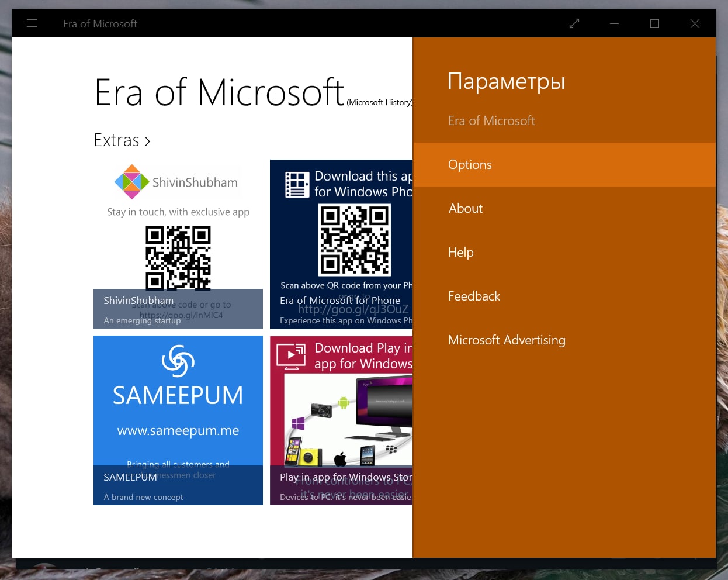Open the hamburger menu in title bar
Image resolution: width=728 pixels, height=580 pixels.
tap(32, 23)
